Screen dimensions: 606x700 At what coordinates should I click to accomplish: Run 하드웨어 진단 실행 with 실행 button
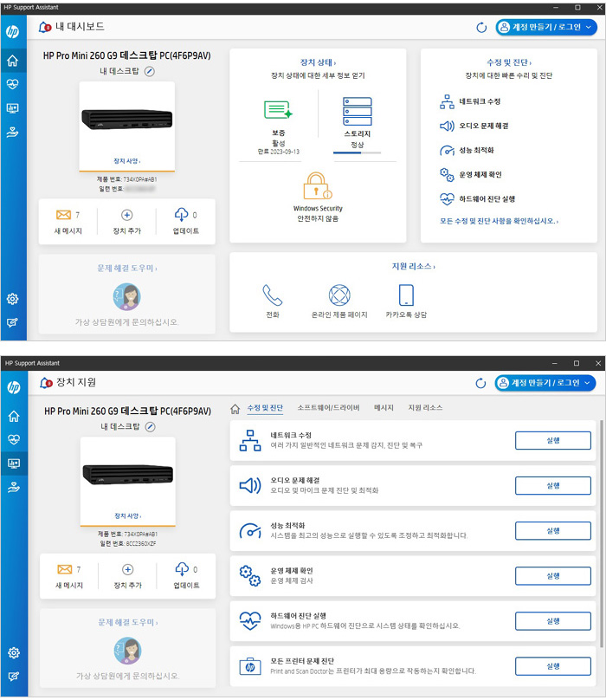[x=553, y=621]
